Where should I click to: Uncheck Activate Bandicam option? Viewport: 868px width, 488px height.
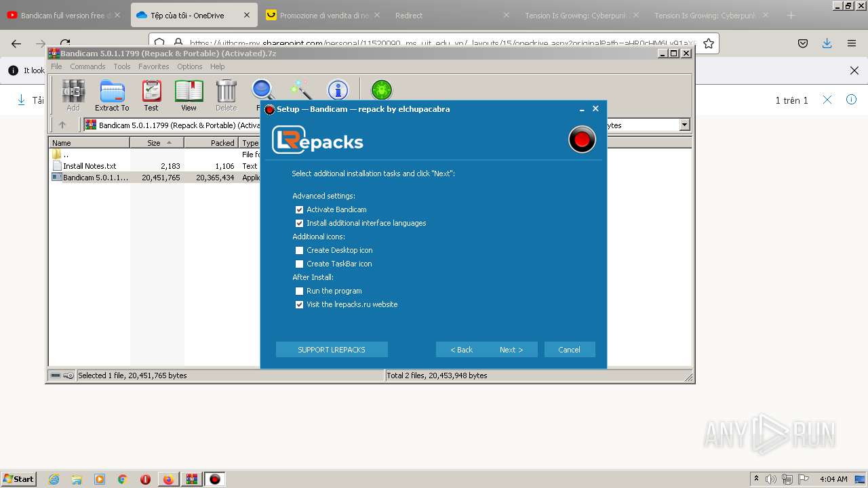click(x=299, y=209)
